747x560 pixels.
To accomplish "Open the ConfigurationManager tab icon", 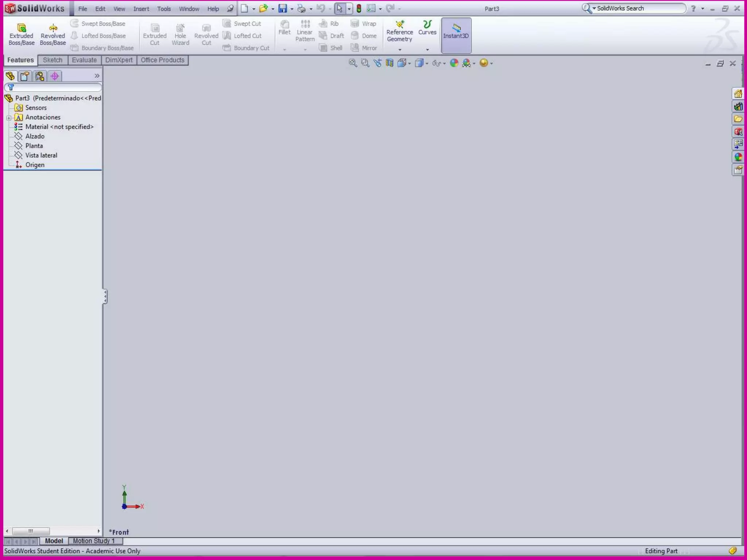I will pos(40,76).
